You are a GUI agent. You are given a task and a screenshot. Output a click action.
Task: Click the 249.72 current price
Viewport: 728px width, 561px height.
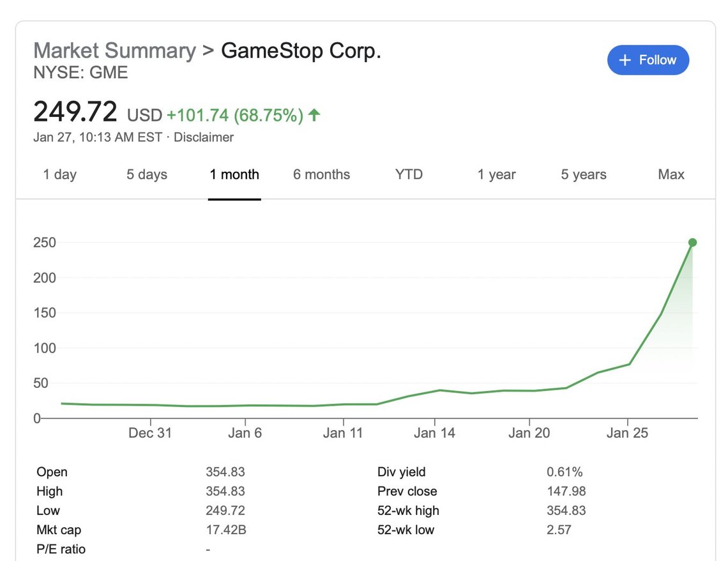(x=75, y=112)
